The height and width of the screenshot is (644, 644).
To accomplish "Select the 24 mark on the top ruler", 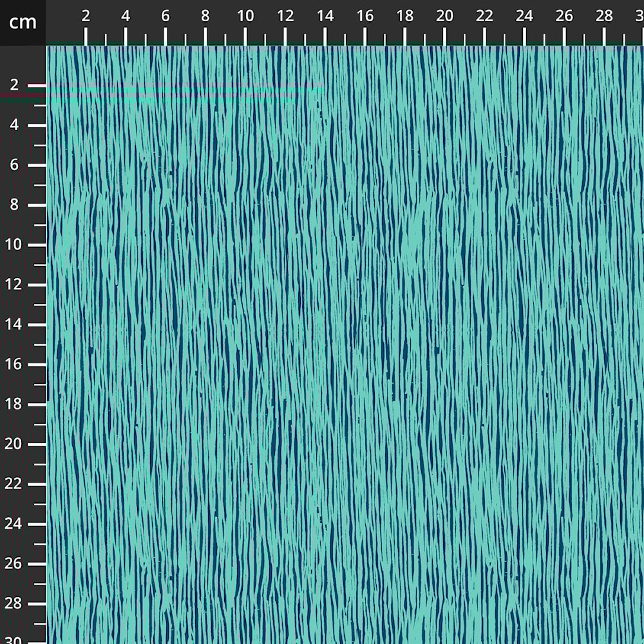I will coord(525,17).
